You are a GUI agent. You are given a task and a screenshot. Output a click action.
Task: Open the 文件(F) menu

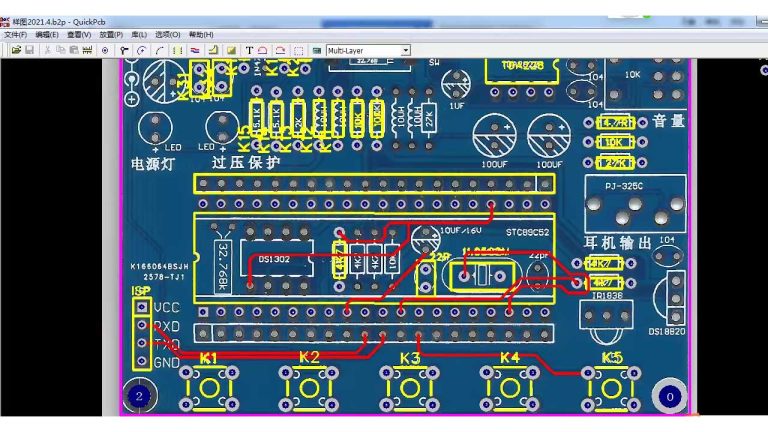coord(15,35)
